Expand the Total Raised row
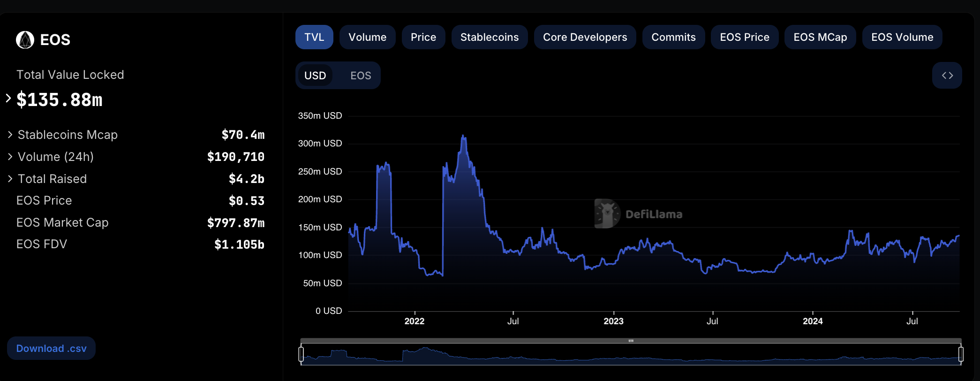 pos(10,179)
